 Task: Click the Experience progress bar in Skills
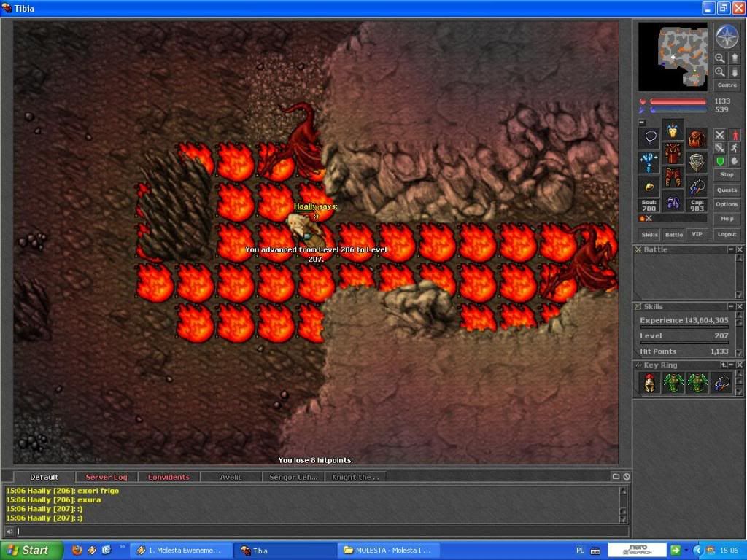pos(684,327)
